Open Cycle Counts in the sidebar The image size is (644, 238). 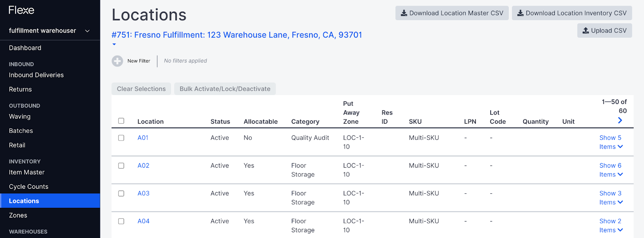tap(29, 186)
